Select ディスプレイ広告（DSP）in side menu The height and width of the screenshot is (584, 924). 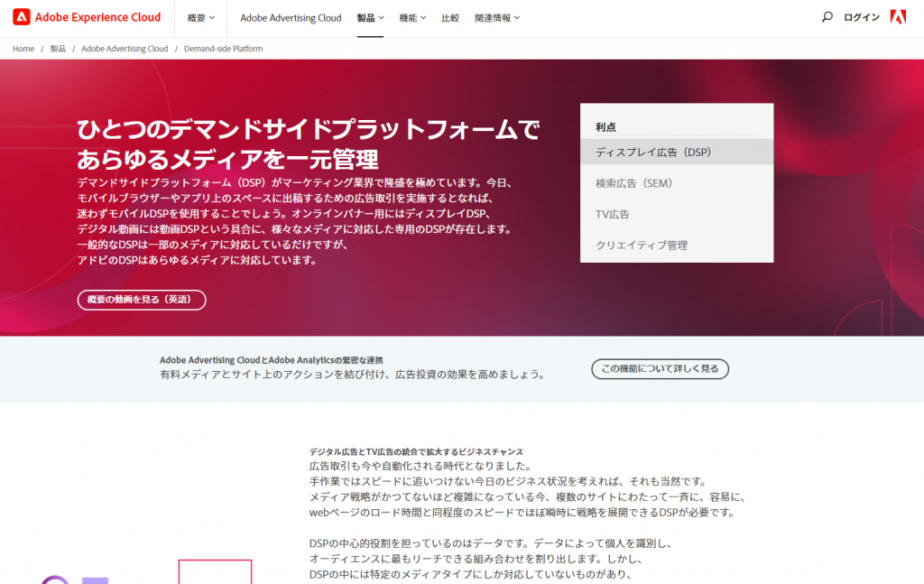pyautogui.click(x=677, y=152)
